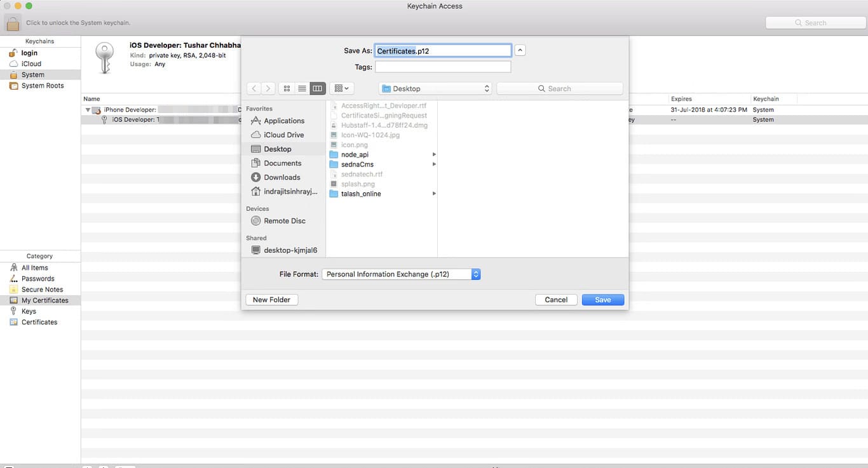The image size is (868, 468).
Task: Open the Passwords category
Action: click(14, 278)
